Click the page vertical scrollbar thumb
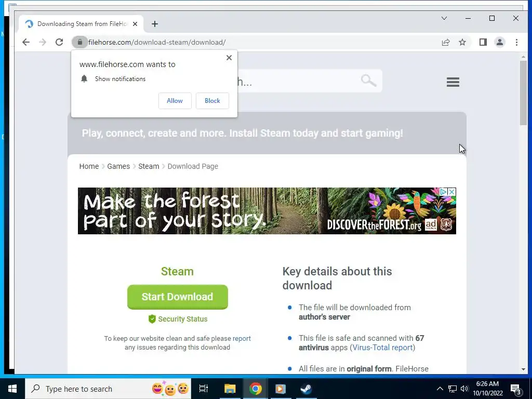Screen dimensions: 532x399 tap(524, 92)
